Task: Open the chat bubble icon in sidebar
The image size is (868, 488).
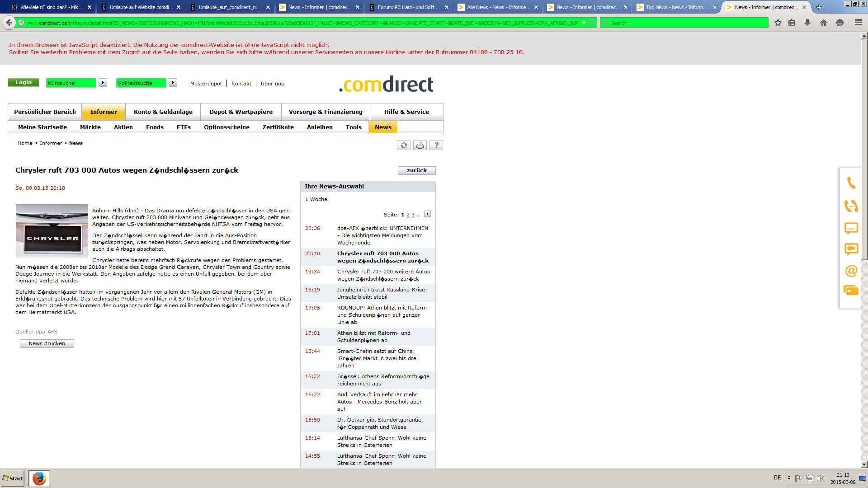Action: [851, 229]
